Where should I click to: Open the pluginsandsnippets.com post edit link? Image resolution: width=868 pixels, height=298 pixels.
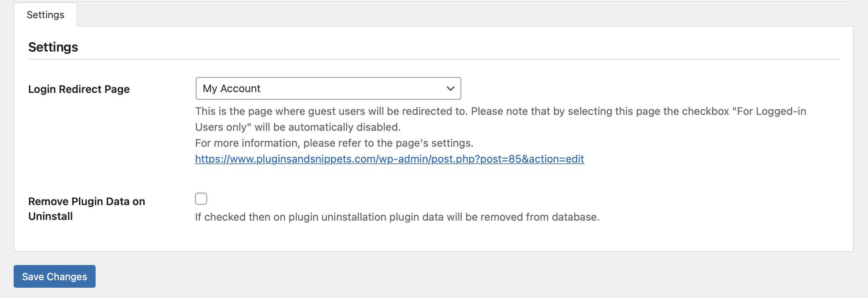click(390, 159)
